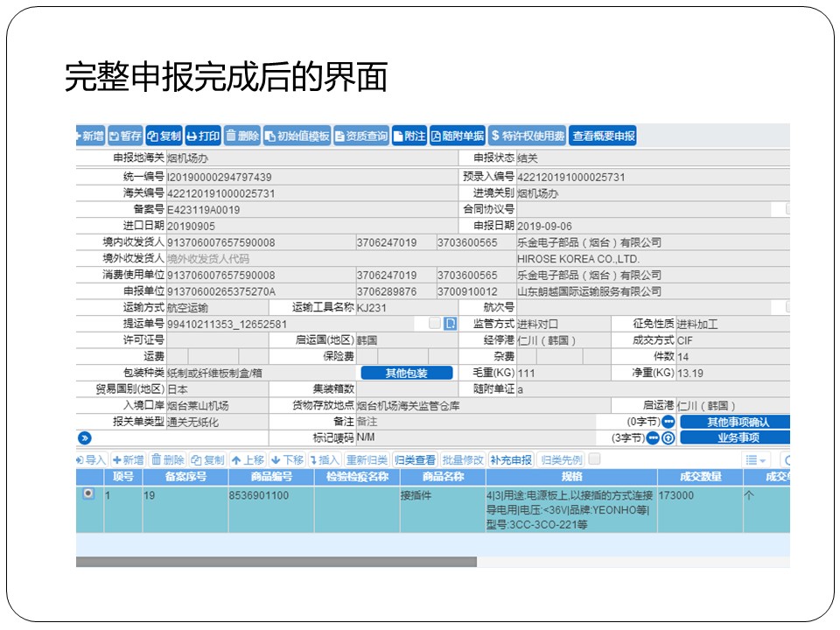Expand section with blue double-chevron icon
The width and height of the screenshot is (840, 630).
coord(85,437)
